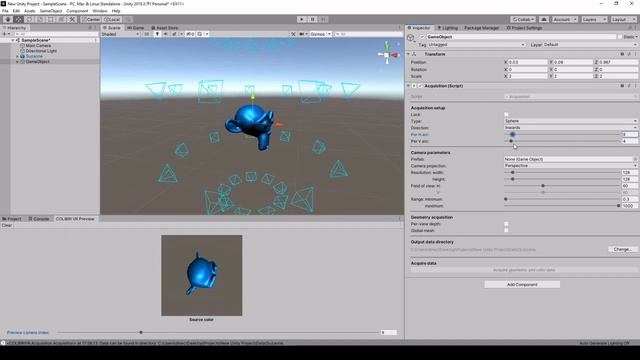The image size is (640, 360).
Task: Toggle scene audio icon
Action: click(x=165, y=34)
